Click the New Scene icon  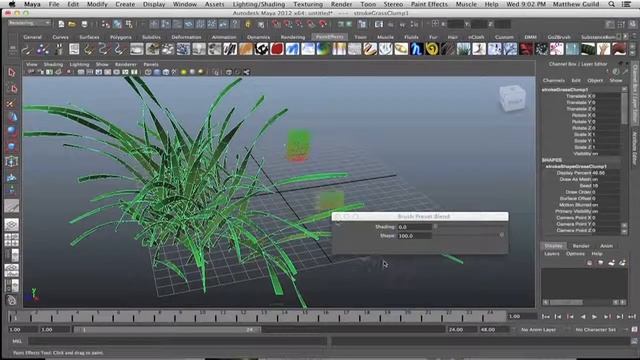tap(61, 24)
